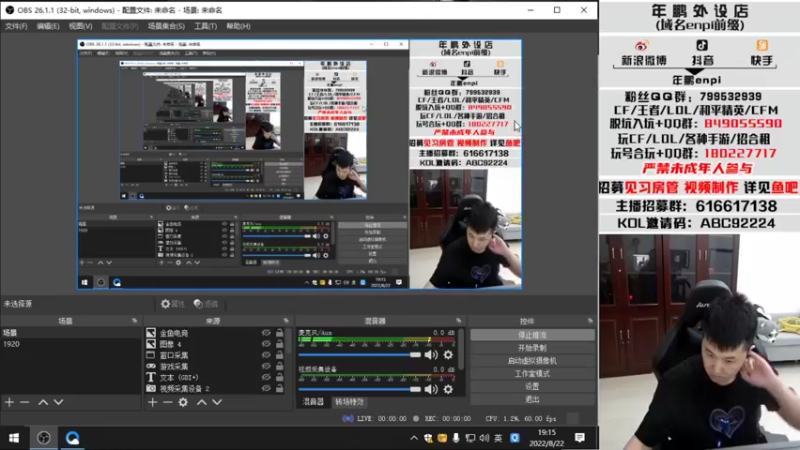Open the 工具(T) menu
Viewport: 800px width, 450px height.
[x=206, y=26]
